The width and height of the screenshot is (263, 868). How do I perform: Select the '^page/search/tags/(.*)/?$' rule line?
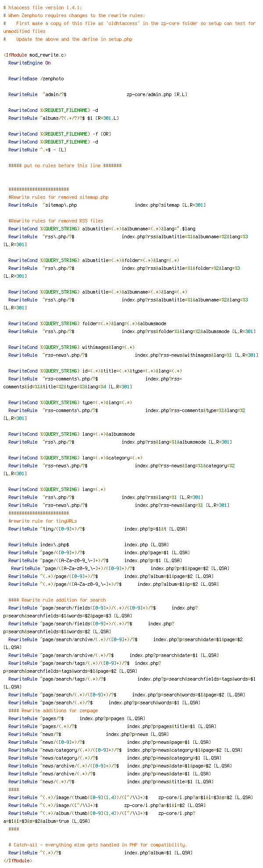129,683
